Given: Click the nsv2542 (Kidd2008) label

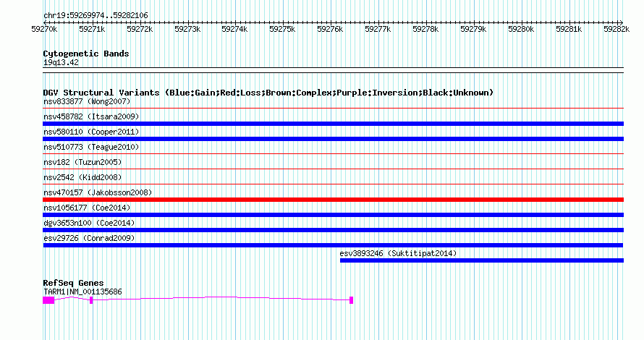Looking at the screenshot, I should [x=82, y=177].
